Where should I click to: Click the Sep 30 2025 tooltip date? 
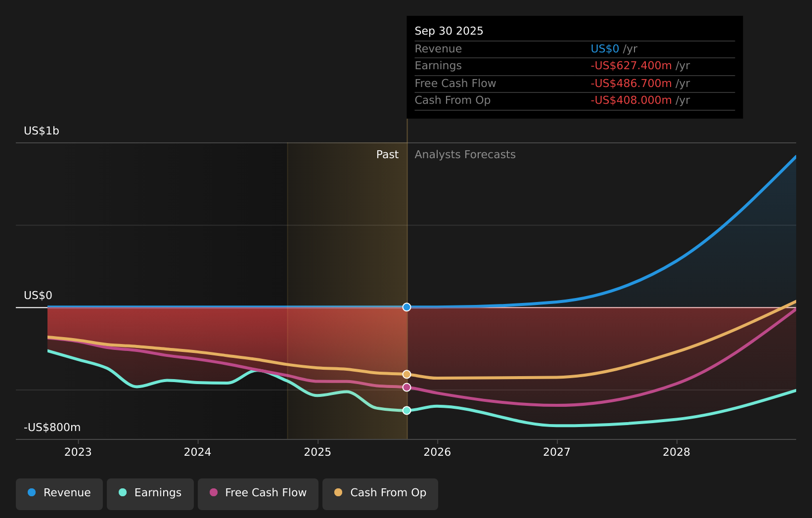pos(449,31)
